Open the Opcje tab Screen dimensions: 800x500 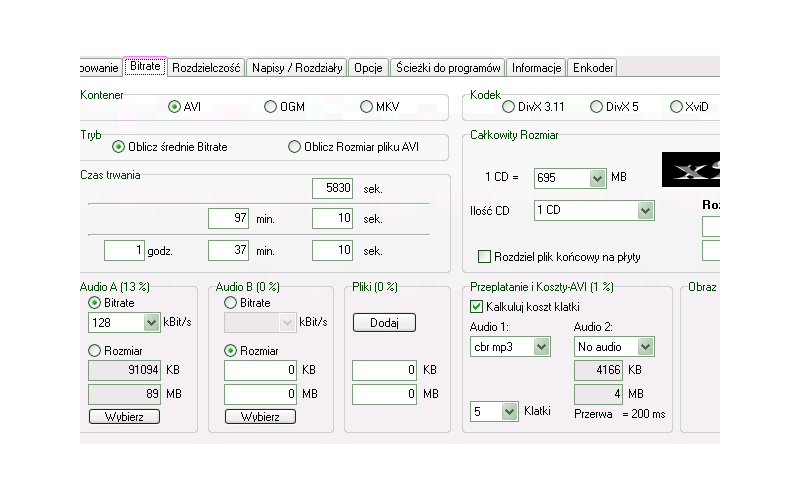click(368, 68)
